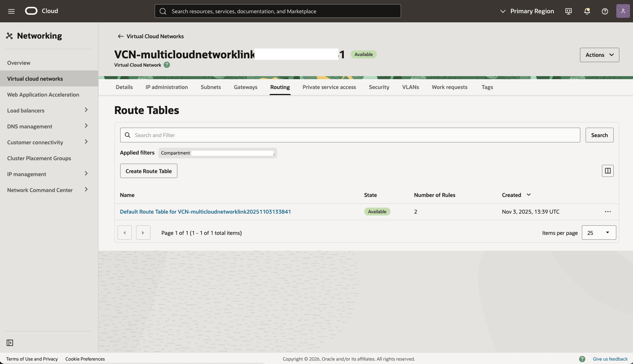The width and height of the screenshot is (633, 364).
Task: Click the Create Route Table button
Action: pos(148,170)
